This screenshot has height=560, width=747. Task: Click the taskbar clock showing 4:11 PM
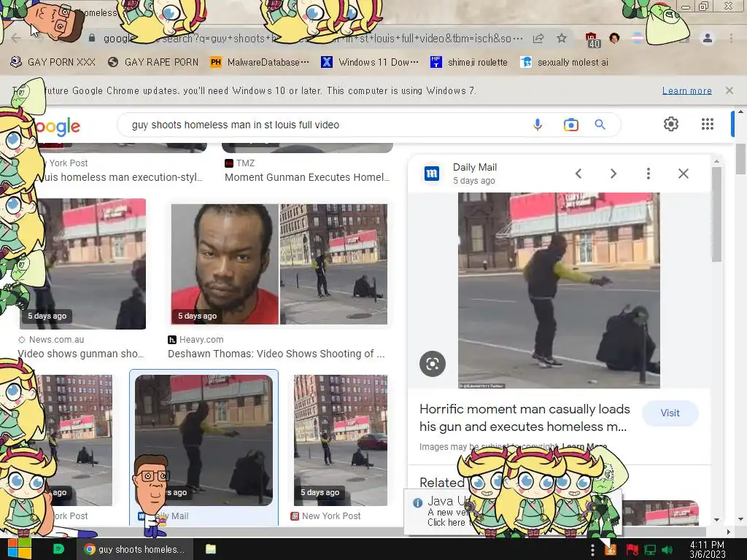[x=707, y=549]
